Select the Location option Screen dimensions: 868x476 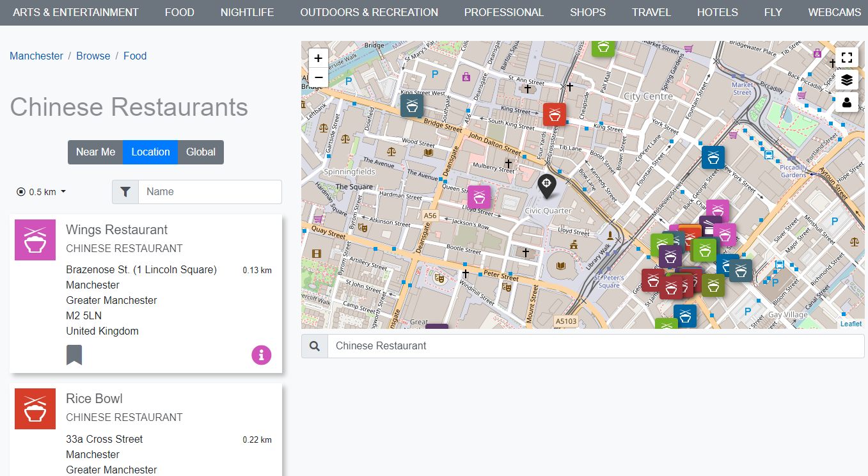pyautogui.click(x=150, y=152)
